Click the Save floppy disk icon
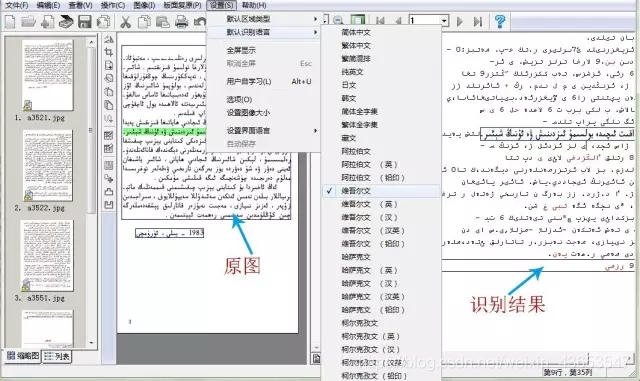This screenshot has width=640, height=381. point(85,21)
